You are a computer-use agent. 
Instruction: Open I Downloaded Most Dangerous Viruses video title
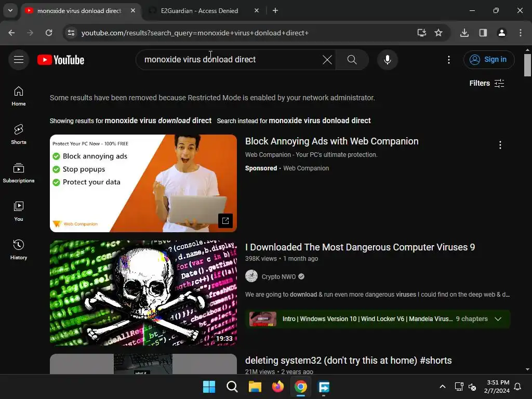point(360,247)
